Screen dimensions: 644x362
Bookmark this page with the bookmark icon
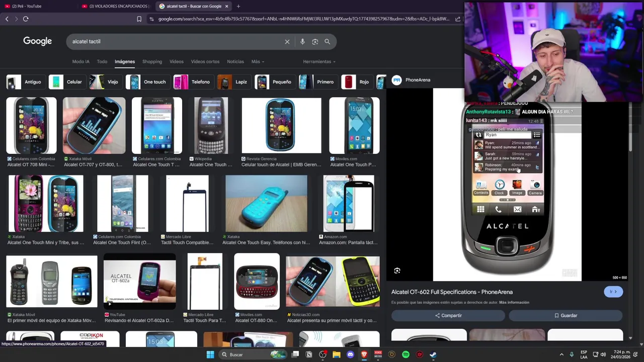[139, 19]
